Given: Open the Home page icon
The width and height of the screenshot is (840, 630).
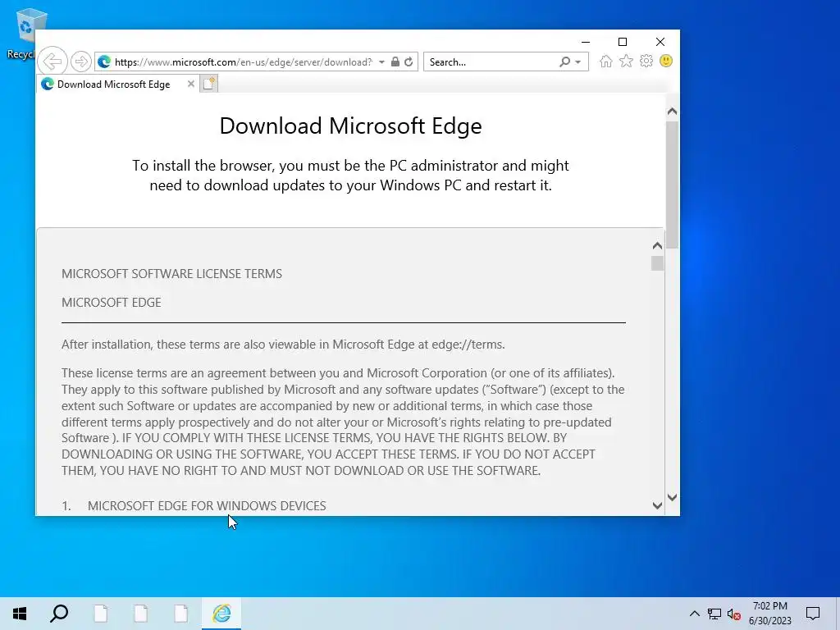Looking at the screenshot, I should 606,61.
